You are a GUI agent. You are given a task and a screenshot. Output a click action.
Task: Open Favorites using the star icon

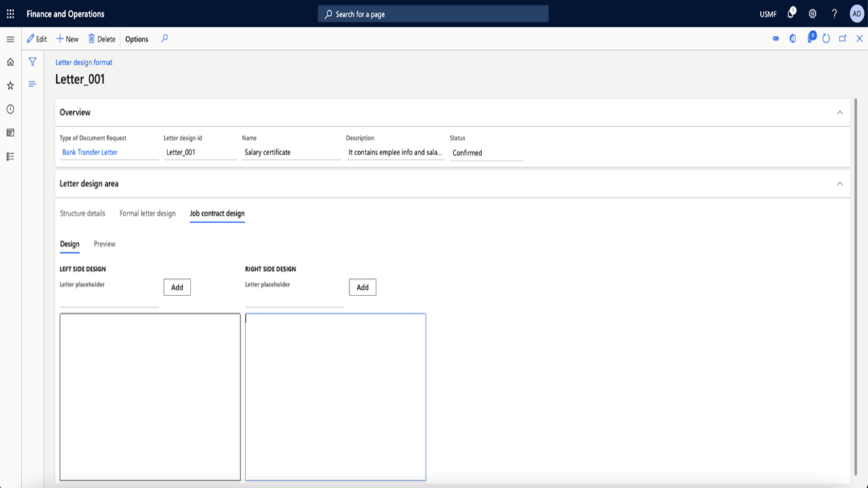click(9, 85)
